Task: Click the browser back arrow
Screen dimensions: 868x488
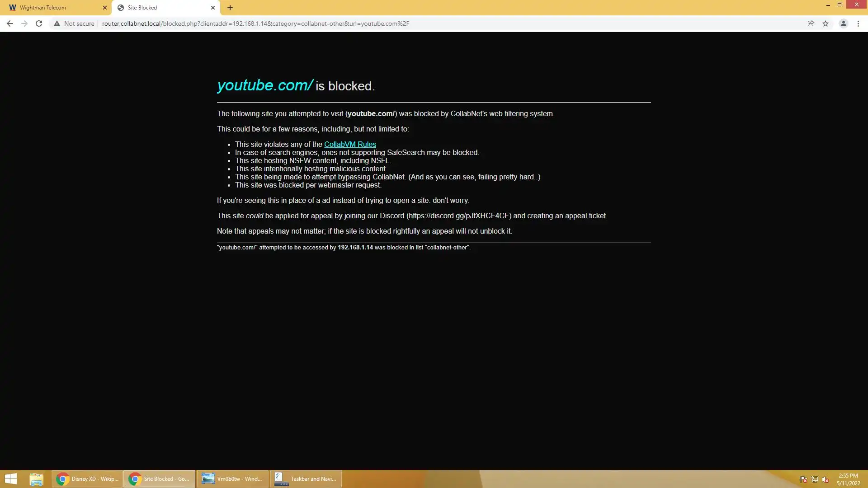Action: click(x=10, y=23)
